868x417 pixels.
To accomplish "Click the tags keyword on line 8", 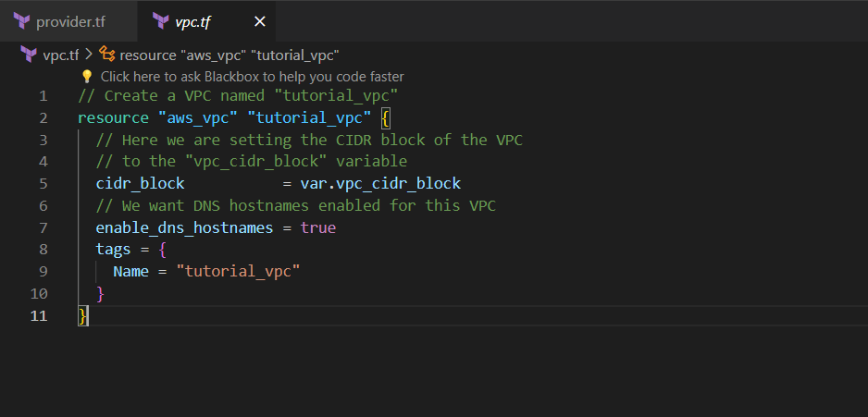I will (x=113, y=250).
